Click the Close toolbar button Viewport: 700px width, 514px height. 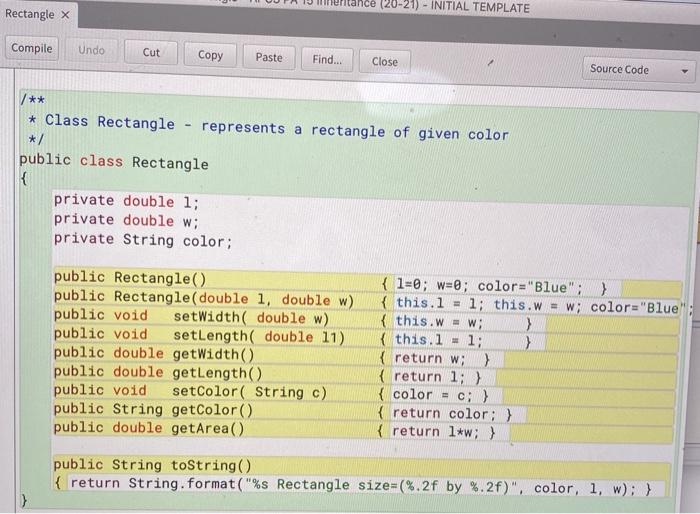tap(384, 62)
